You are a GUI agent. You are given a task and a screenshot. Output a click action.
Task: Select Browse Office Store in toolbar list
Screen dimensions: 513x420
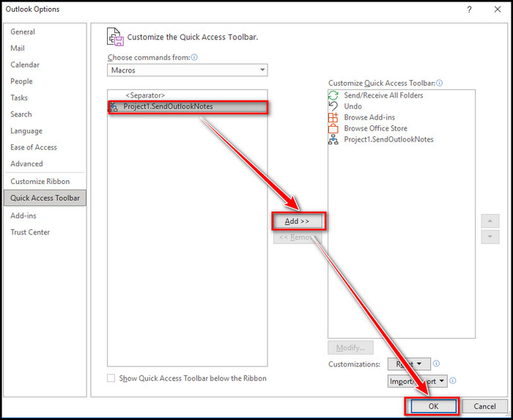(402, 128)
